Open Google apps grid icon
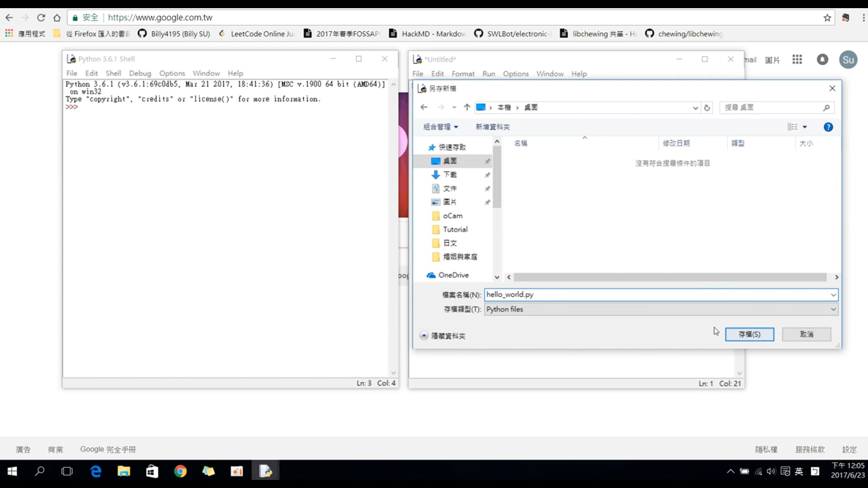Viewport: 868px width, 488px height. click(x=797, y=60)
